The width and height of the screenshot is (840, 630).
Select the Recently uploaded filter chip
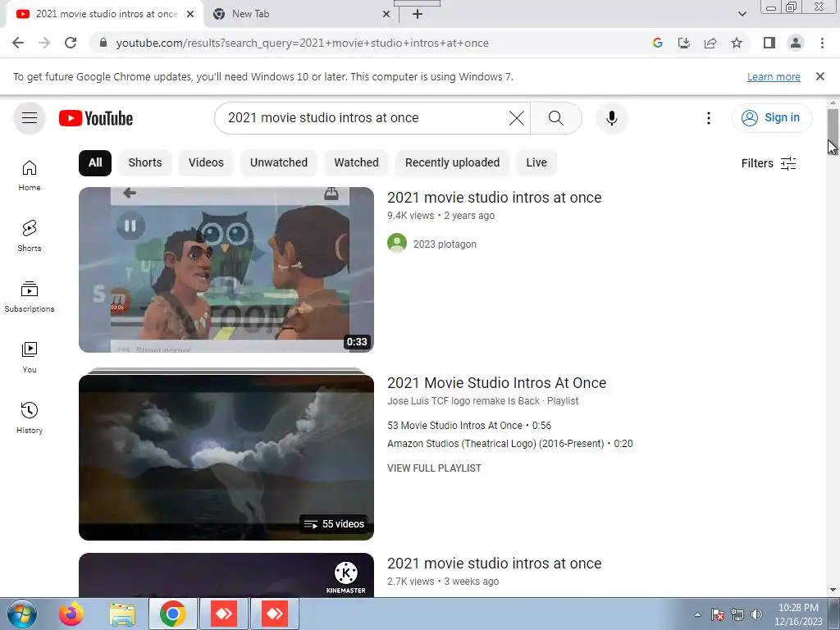(x=452, y=163)
